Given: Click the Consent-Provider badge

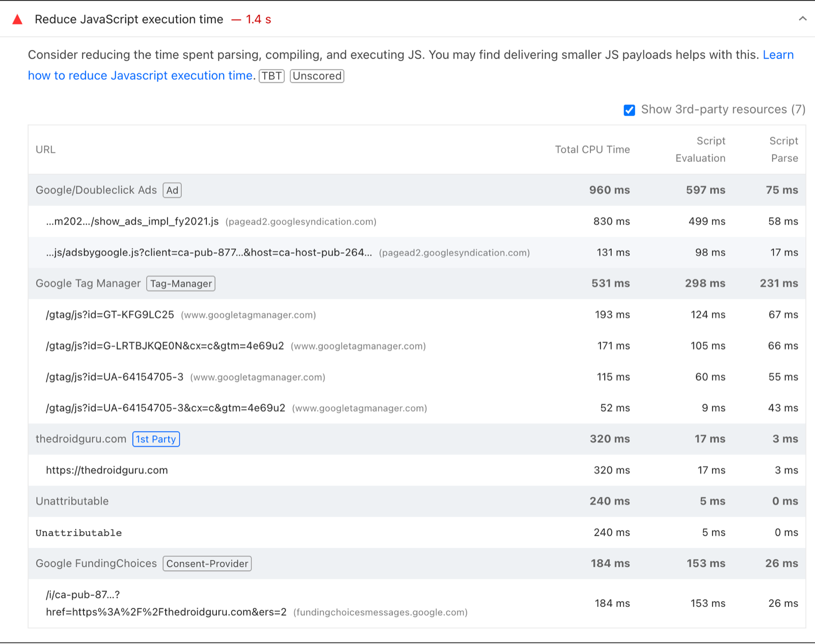Looking at the screenshot, I should coord(207,564).
